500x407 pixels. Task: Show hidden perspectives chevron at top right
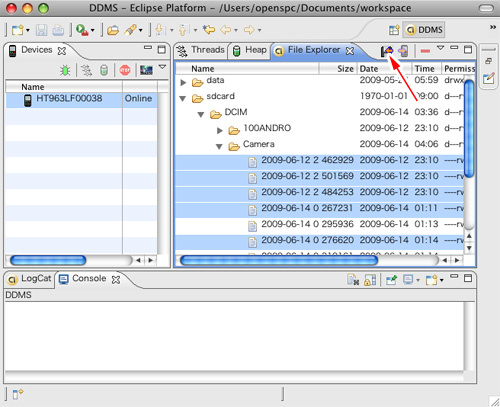pyautogui.click(x=493, y=27)
